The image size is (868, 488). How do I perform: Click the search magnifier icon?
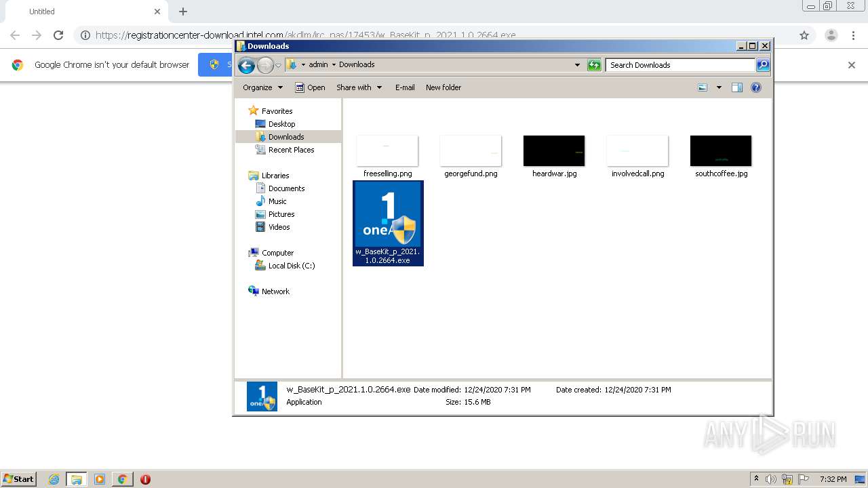tap(763, 65)
